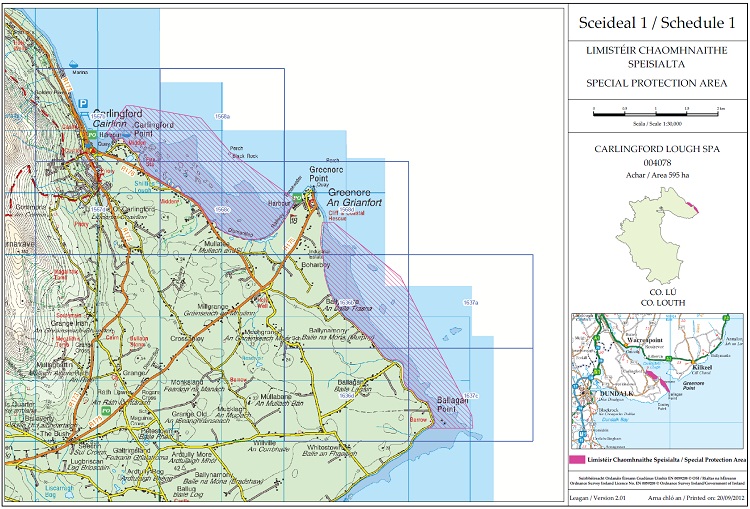Click the marina boat symbol above Marina label
Screen dimensions: 750x509
[x=74, y=64]
